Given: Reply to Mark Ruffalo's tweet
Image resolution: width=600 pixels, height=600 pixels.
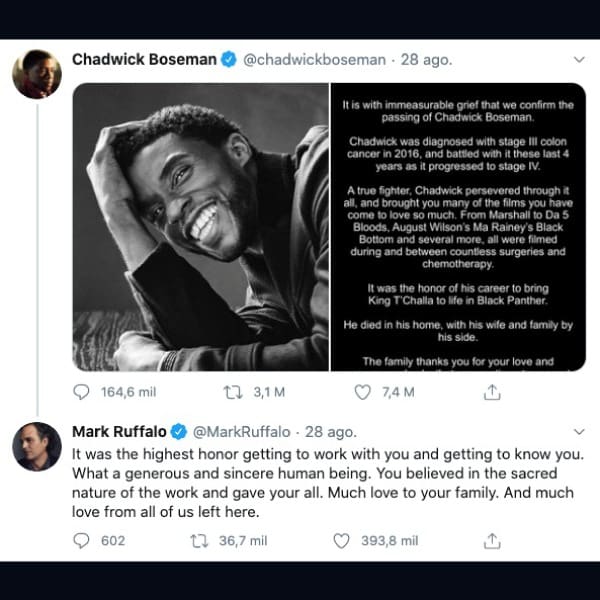Looking at the screenshot, I should coord(82,541).
